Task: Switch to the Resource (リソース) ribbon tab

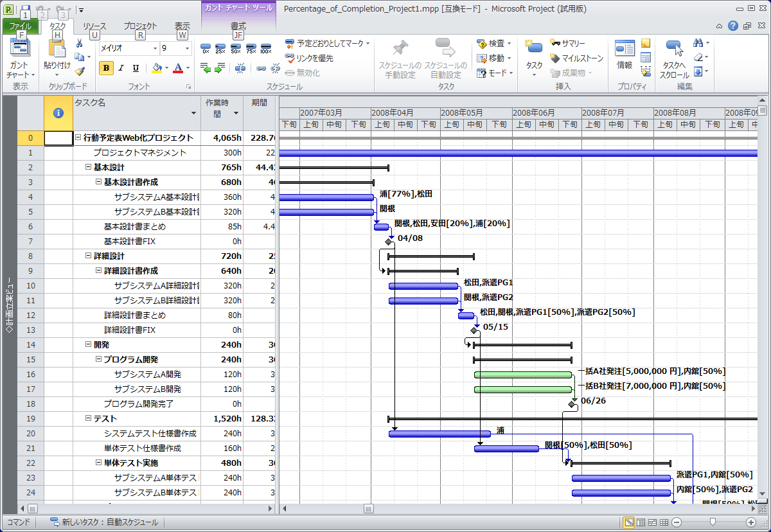Action: pos(94,27)
